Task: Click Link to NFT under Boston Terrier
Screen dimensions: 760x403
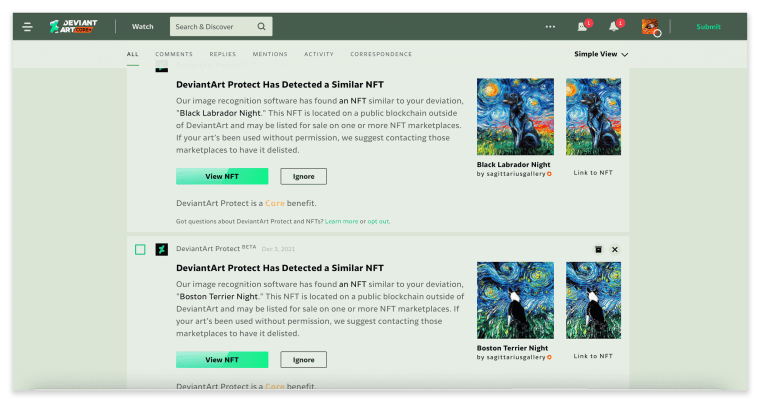Action: click(593, 356)
